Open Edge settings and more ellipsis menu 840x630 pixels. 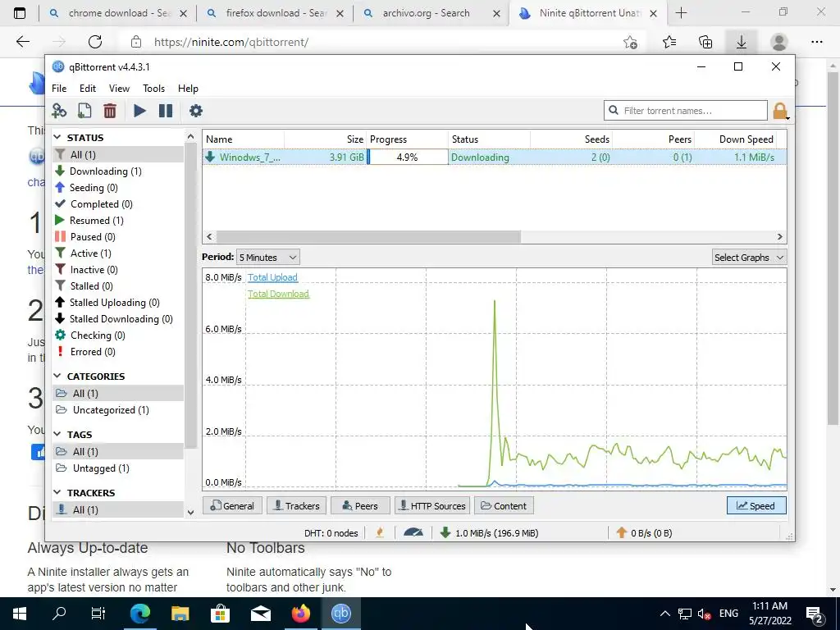click(x=816, y=42)
